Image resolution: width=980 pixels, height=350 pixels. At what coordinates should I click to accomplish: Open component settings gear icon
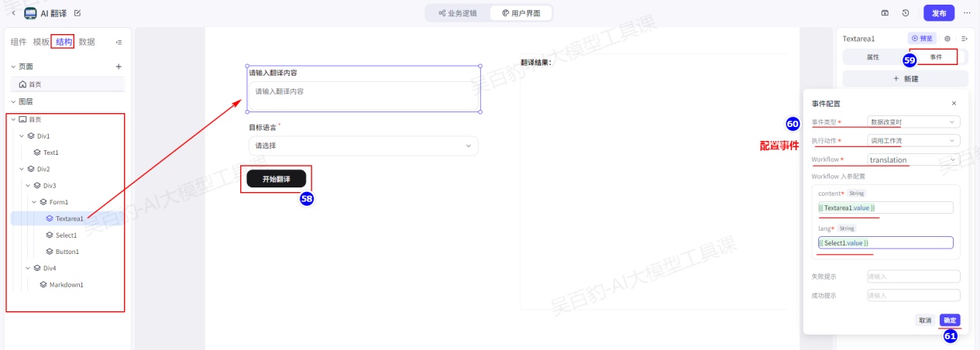click(947, 38)
